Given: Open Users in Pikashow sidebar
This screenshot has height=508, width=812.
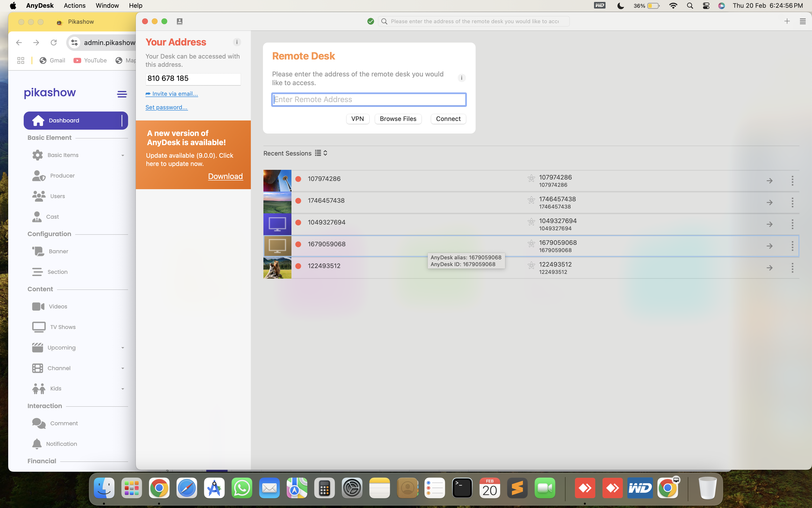Looking at the screenshot, I should pos(49,196).
